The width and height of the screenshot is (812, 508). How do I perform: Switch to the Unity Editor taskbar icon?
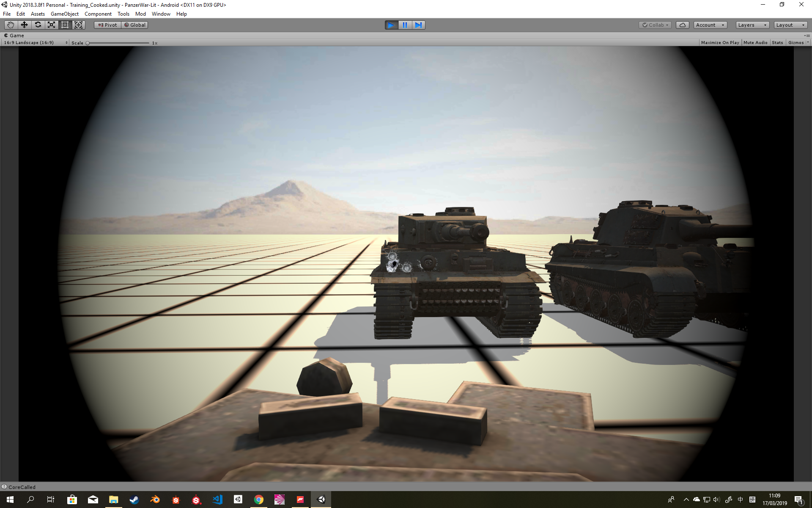[321, 500]
